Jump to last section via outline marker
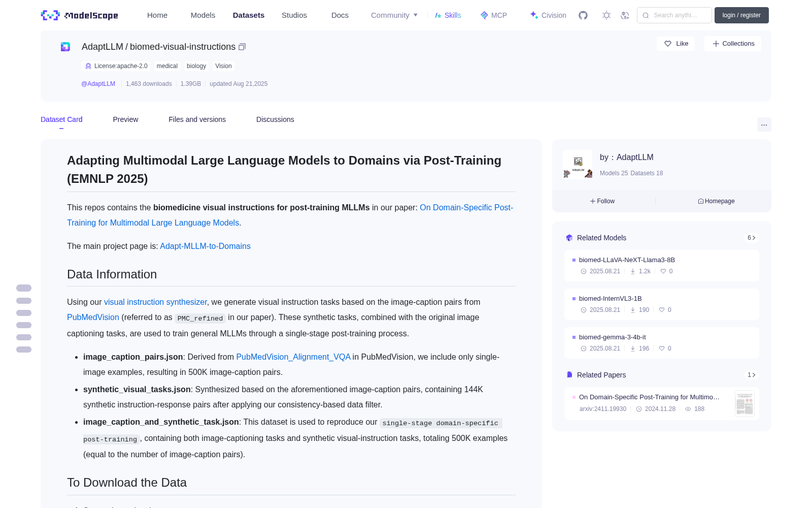This screenshot has width=812, height=508. [x=24, y=350]
